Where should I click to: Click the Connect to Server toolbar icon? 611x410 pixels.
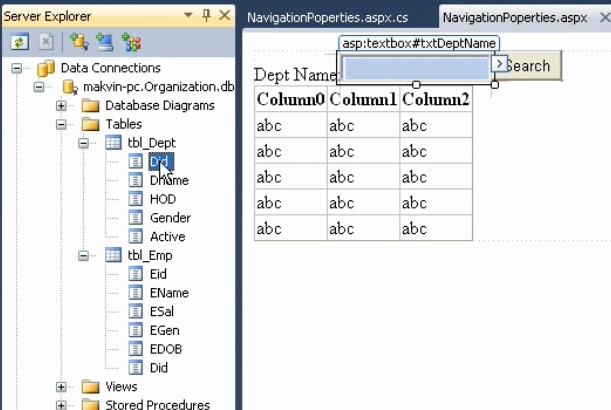pos(104,41)
